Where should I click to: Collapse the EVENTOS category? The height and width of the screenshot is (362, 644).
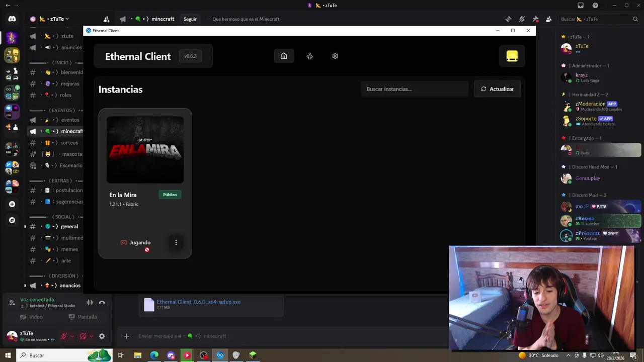click(x=56, y=110)
